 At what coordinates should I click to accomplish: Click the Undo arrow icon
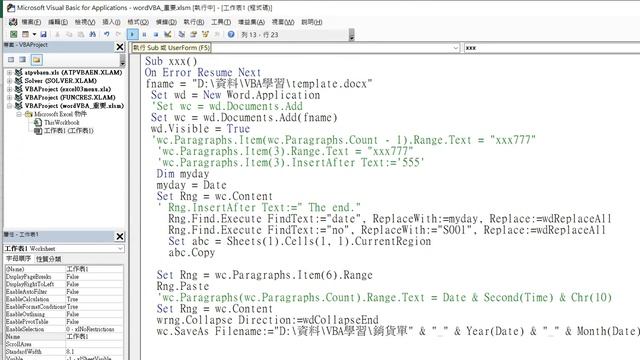pyautogui.click(x=107, y=35)
